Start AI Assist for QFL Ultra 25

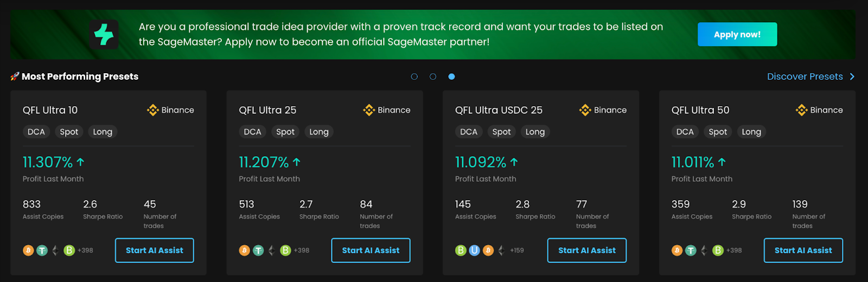coord(371,251)
